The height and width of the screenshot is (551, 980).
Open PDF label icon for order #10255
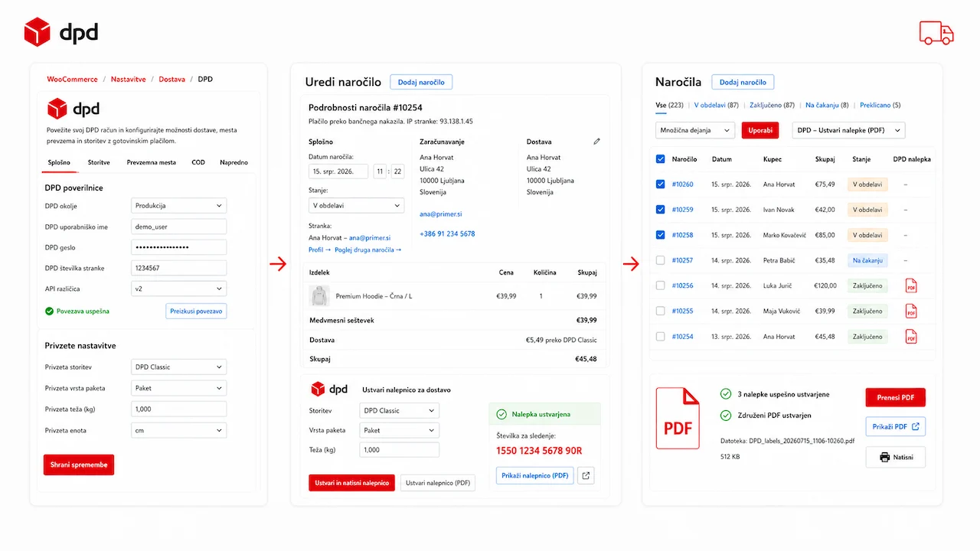[911, 311]
